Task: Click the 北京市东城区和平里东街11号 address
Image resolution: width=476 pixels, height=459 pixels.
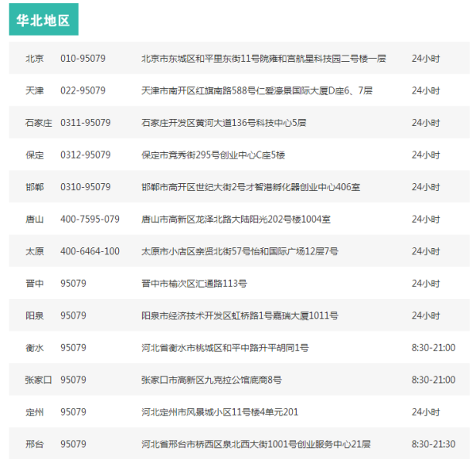Action: click(x=263, y=58)
